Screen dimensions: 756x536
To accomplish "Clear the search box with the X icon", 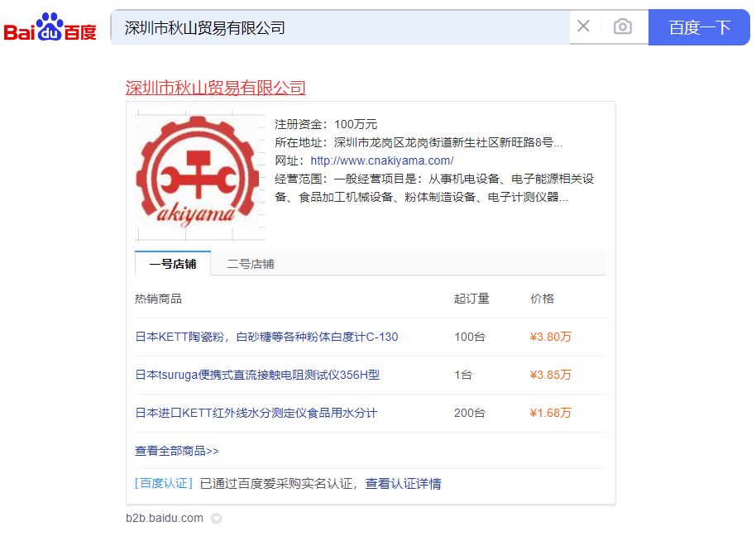I will 583,26.
